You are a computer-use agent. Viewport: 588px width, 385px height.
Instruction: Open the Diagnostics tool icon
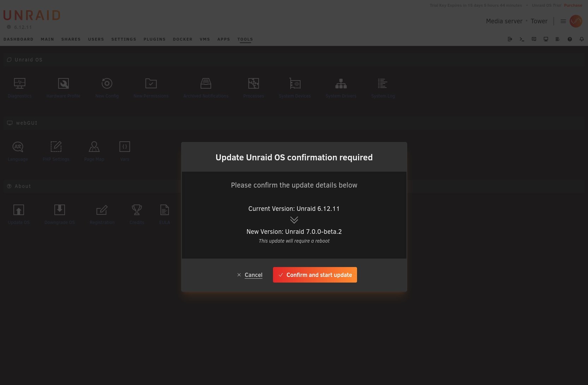[19, 83]
